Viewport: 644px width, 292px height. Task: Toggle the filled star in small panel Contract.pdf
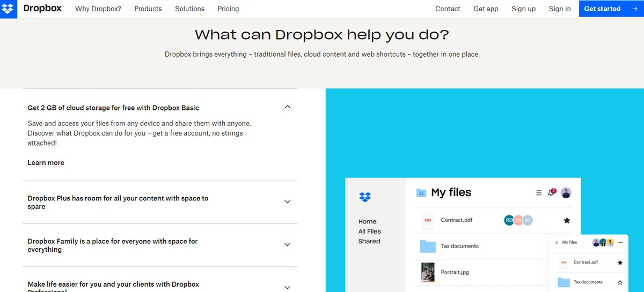point(620,263)
